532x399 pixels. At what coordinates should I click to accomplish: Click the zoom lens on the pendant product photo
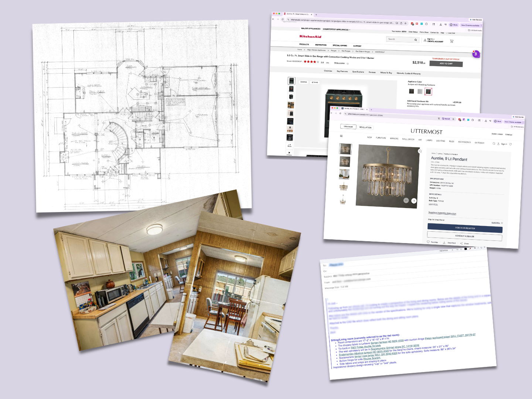[x=420, y=151]
